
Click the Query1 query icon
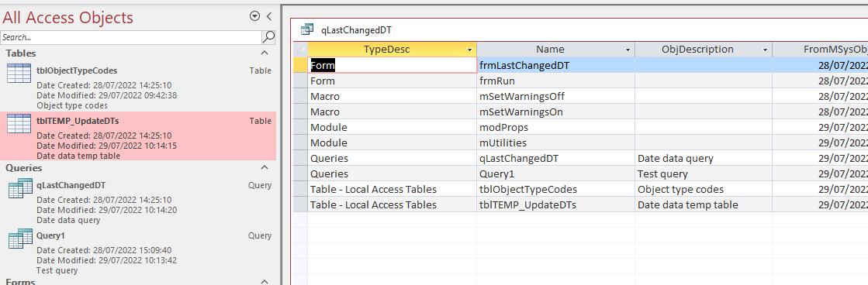point(20,239)
